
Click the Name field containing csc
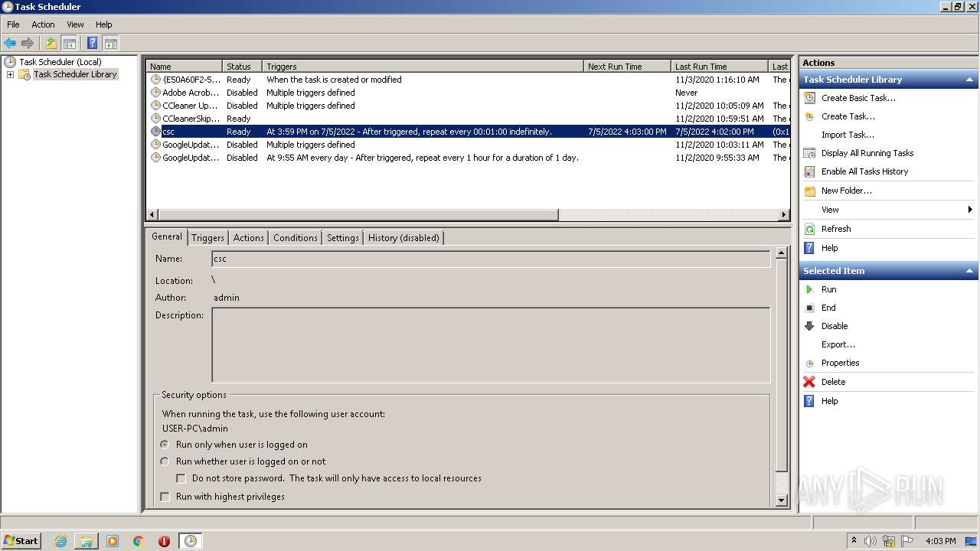[490, 259]
